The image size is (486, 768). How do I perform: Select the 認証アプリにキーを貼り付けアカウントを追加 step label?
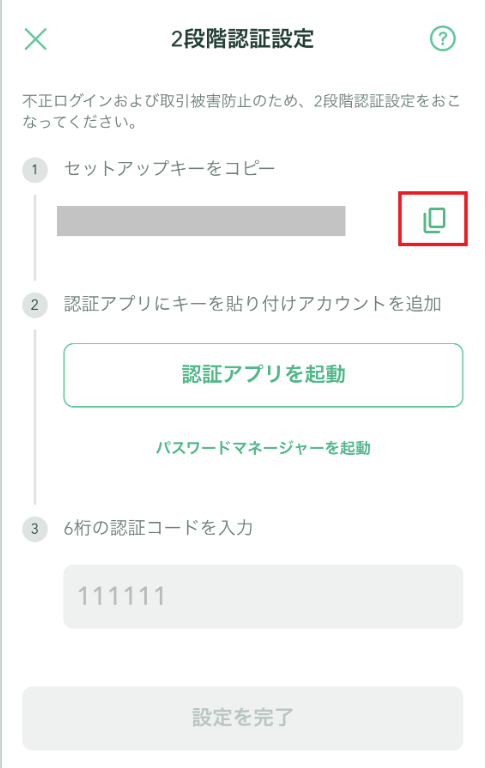[x=253, y=304]
